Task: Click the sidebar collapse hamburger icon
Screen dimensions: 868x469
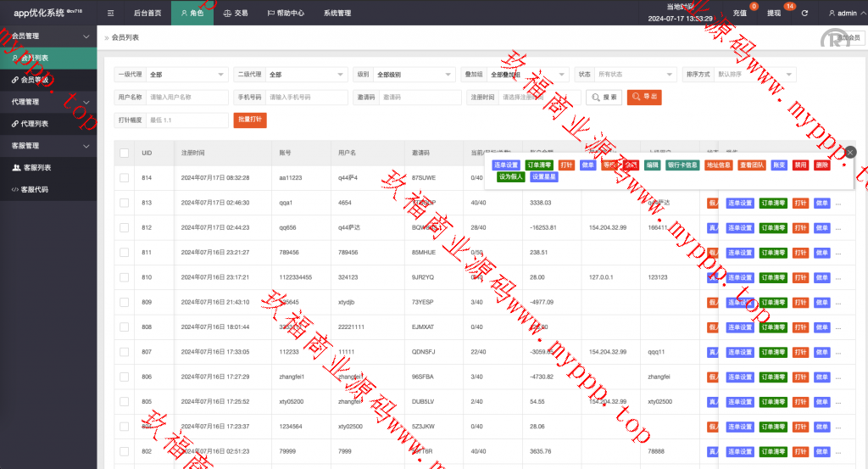Action: point(111,14)
